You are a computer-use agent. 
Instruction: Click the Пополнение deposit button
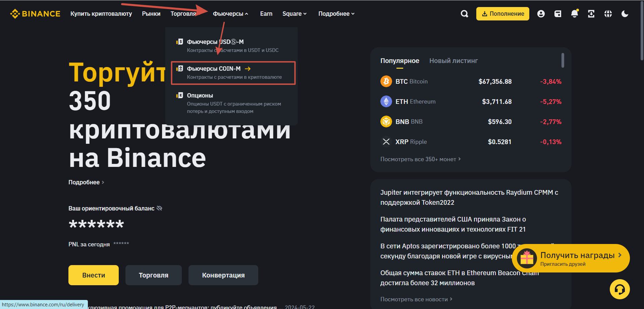click(x=502, y=14)
